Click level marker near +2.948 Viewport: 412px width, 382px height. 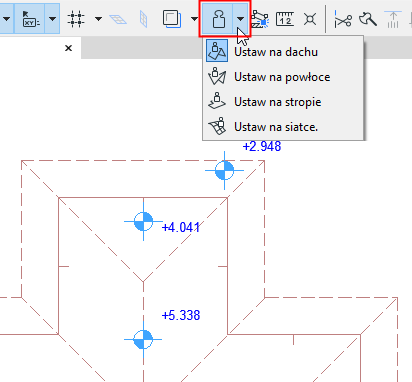click(224, 170)
